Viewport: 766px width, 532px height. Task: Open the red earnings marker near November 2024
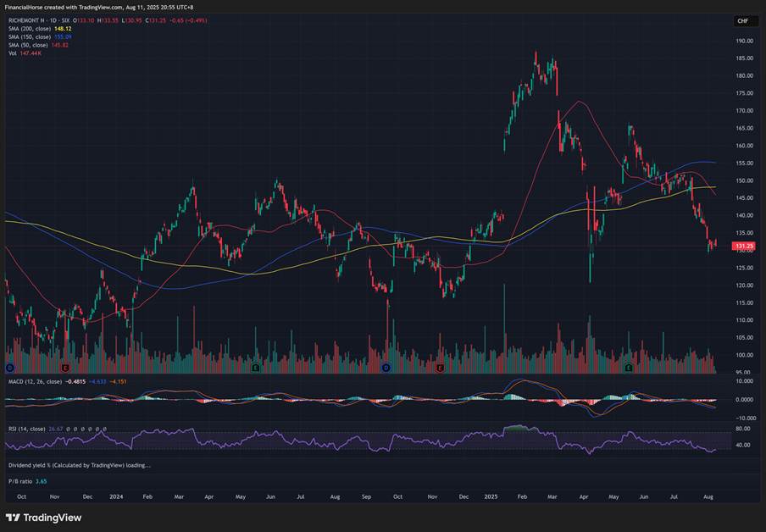(440, 368)
